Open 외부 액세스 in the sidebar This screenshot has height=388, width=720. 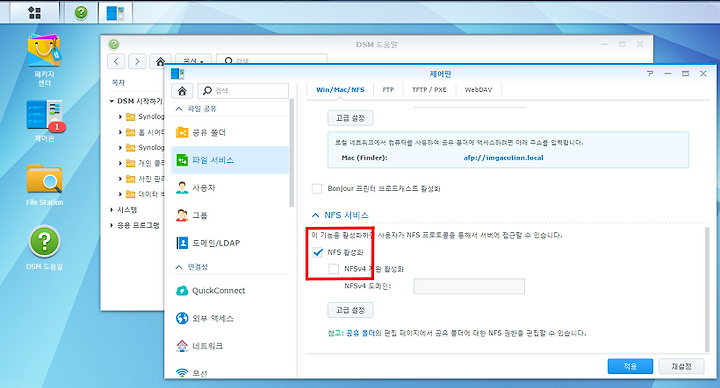coord(230,318)
